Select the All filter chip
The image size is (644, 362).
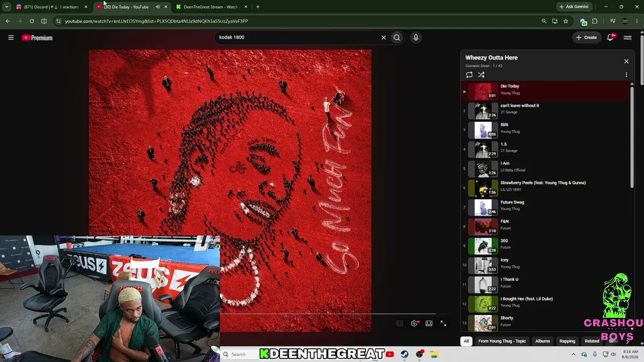pyautogui.click(x=466, y=341)
